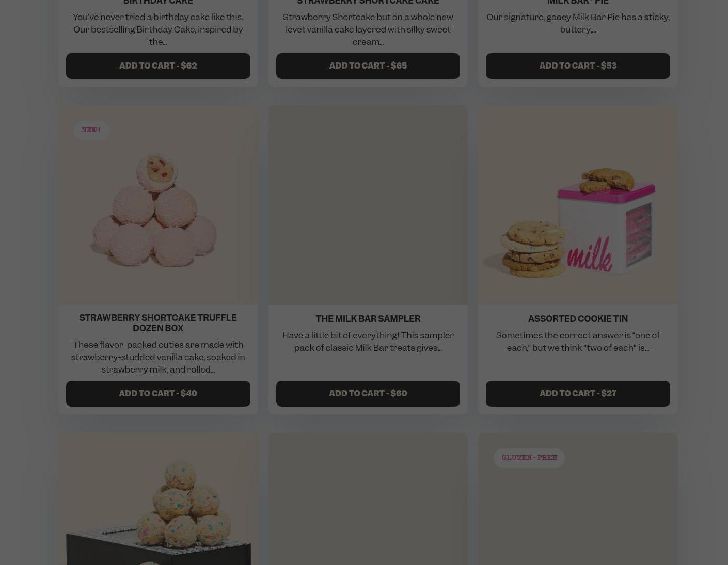Image resolution: width=728 pixels, height=565 pixels.
Task: Open The Milk Bar Sampler product title
Action: [368, 319]
